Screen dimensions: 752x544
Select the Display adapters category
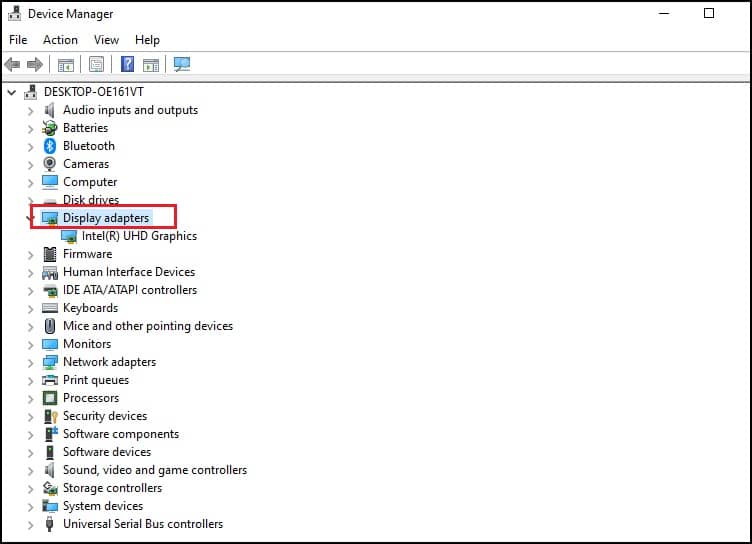tap(106, 218)
